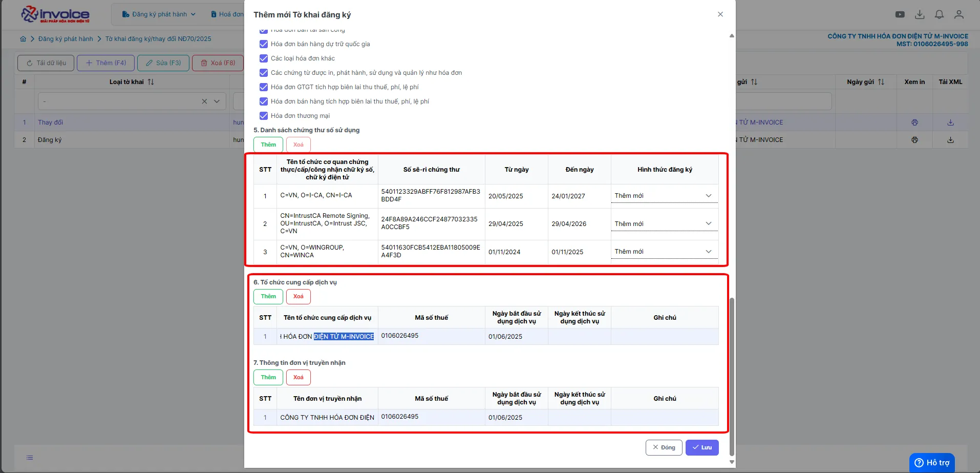This screenshot has width=980, height=473.
Task: Click the dialog vertical scrollbar thumb
Action: click(x=732, y=377)
